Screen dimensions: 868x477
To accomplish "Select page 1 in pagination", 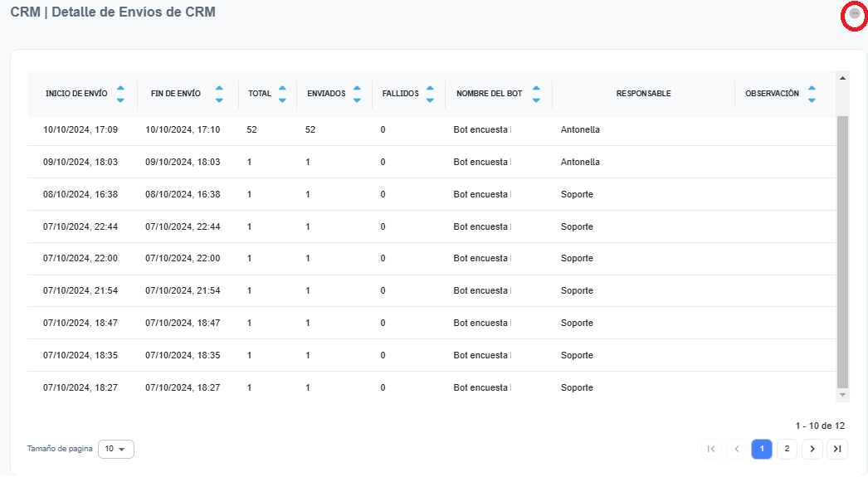I will (x=761, y=449).
